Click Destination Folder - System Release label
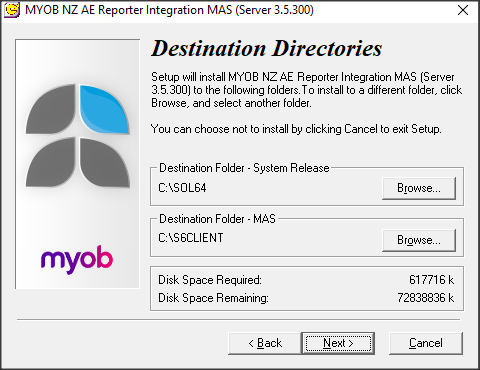 click(x=244, y=168)
